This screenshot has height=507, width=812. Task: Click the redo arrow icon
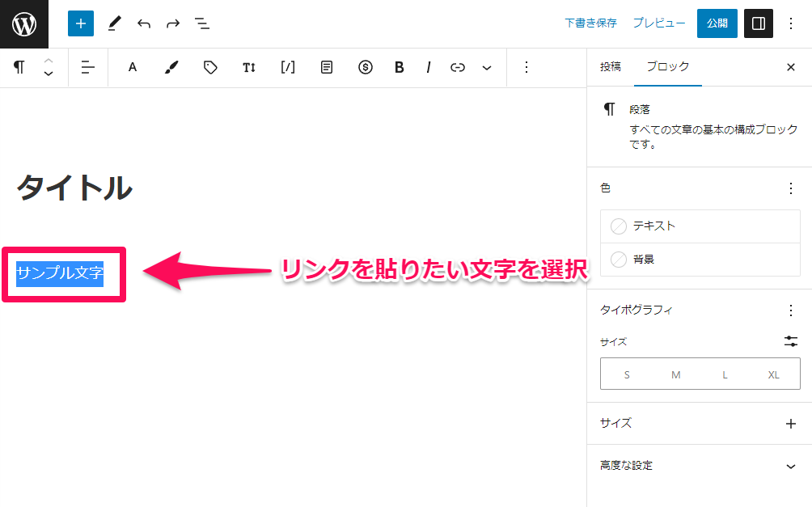[173, 24]
